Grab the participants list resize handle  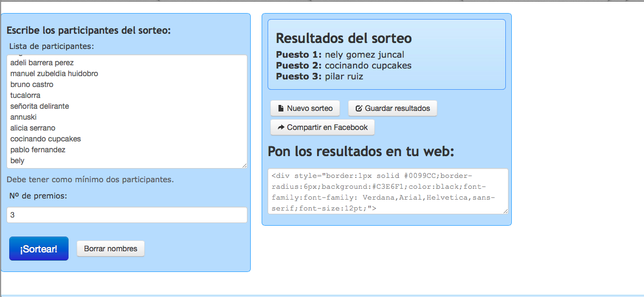tap(244, 165)
